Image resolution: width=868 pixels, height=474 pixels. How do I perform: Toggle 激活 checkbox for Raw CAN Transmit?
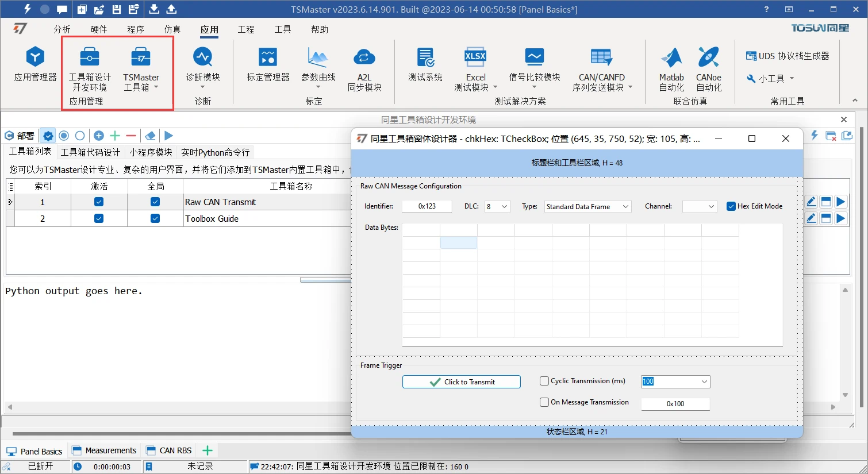(x=99, y=202)
